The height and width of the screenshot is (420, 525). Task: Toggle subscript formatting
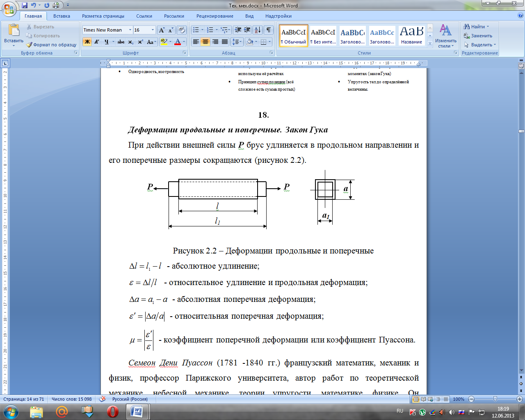[x=130, y=42]
